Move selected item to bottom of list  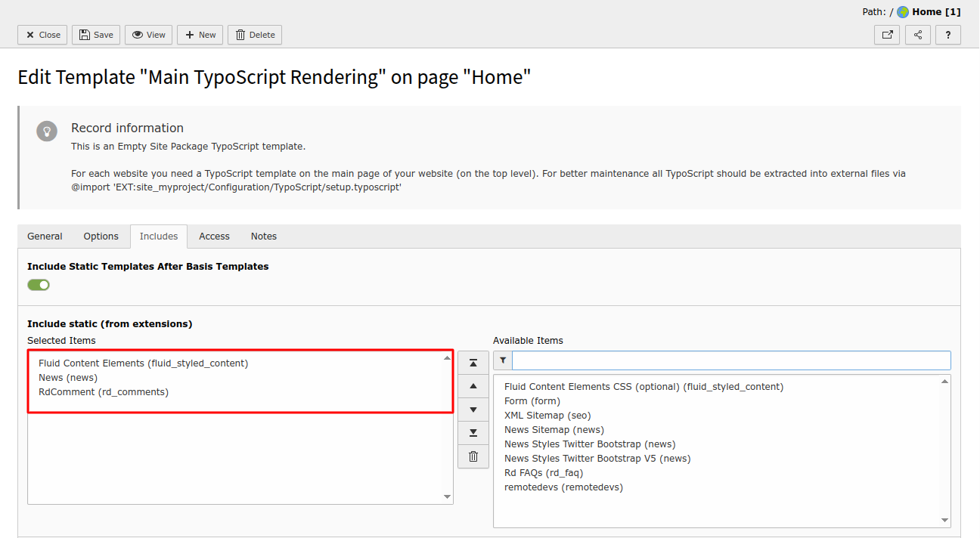[x=473, y=433]
